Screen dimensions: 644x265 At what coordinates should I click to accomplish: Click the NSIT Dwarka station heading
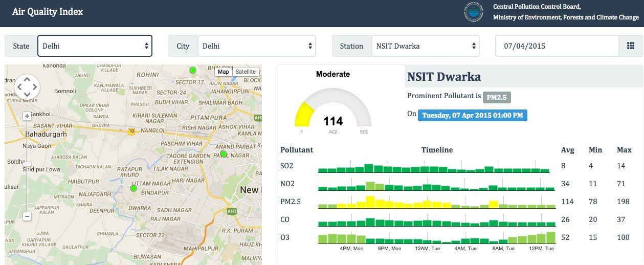point(444,77)
